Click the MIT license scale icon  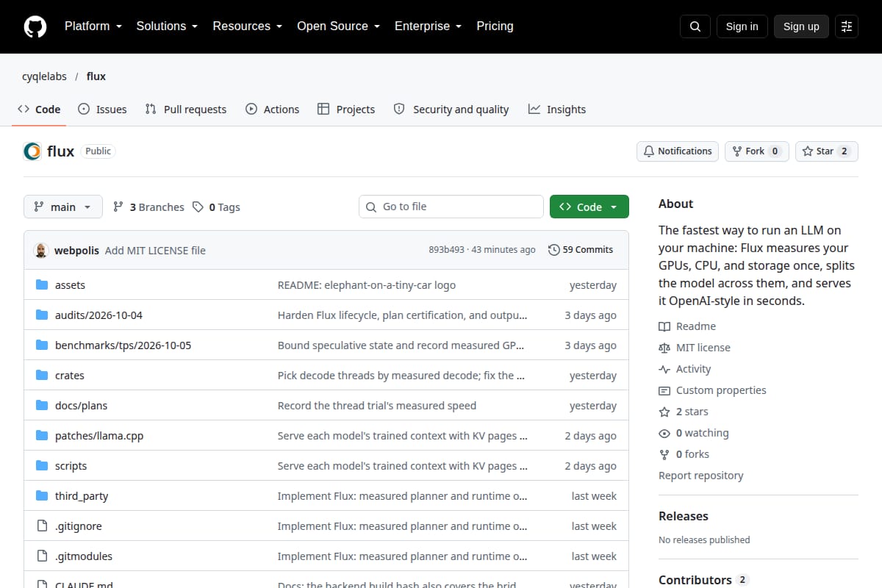pos(664,348)
